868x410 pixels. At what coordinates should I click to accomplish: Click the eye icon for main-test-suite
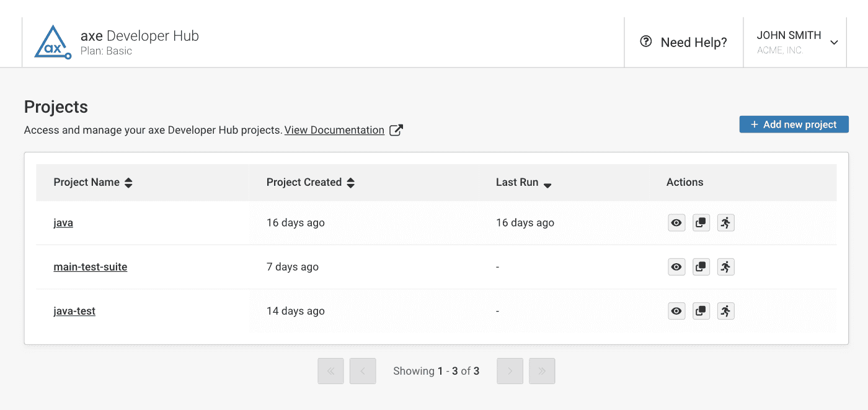click(676, 267)
